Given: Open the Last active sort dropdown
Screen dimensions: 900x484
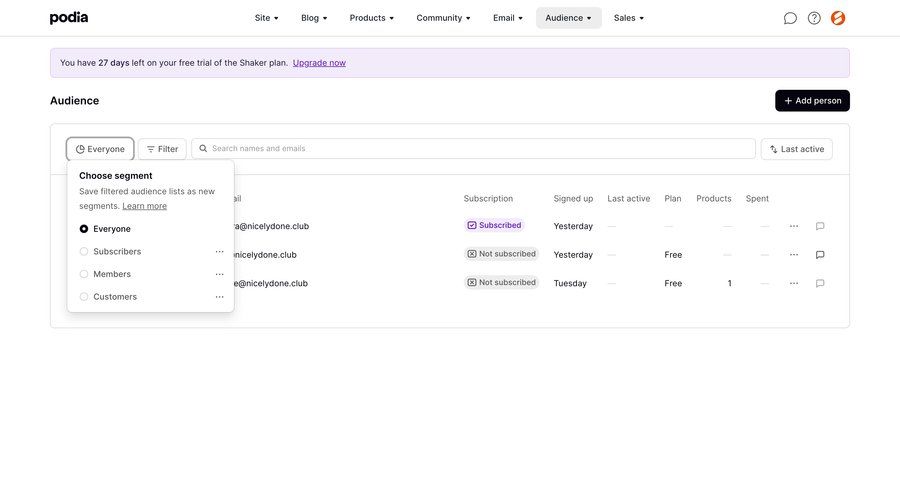Looking at the screenshot, I should click(x=797, y=149).
